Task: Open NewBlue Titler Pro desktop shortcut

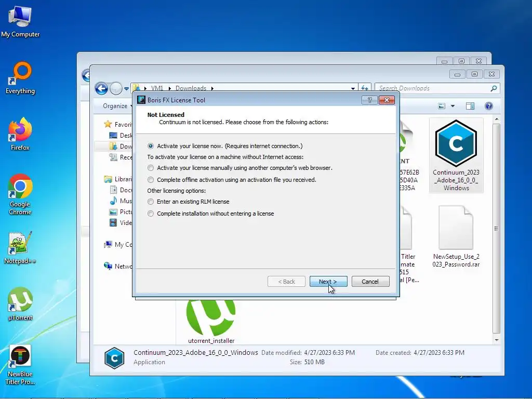Action: tap(20, 365)
